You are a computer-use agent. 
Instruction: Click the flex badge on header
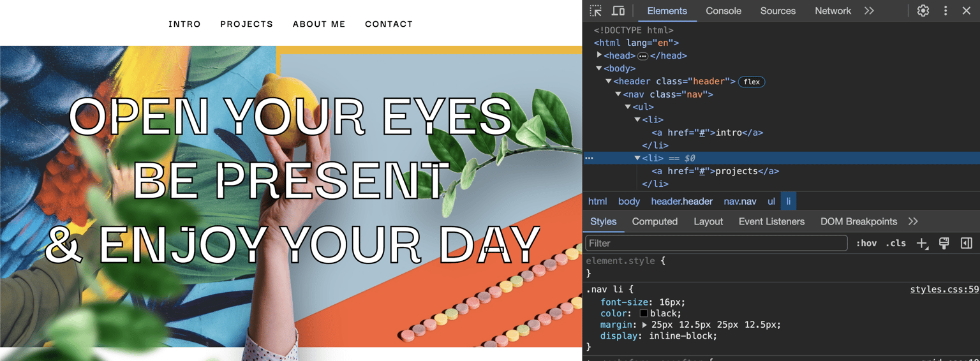point(752,82)
